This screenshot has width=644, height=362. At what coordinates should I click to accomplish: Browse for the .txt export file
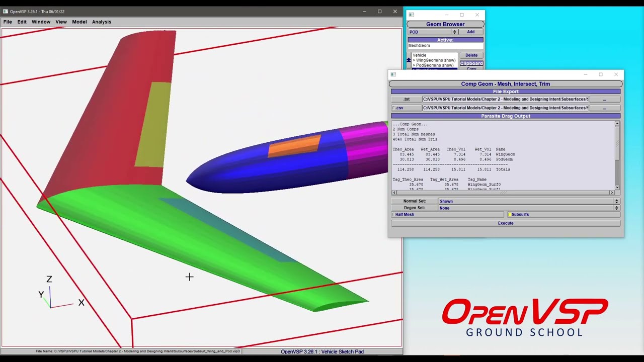(604, 100)
